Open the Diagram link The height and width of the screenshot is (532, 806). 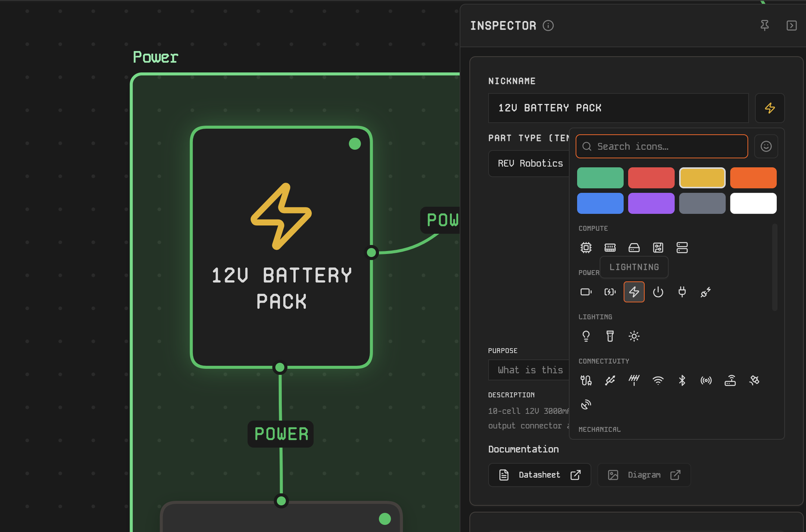(644, 475)
